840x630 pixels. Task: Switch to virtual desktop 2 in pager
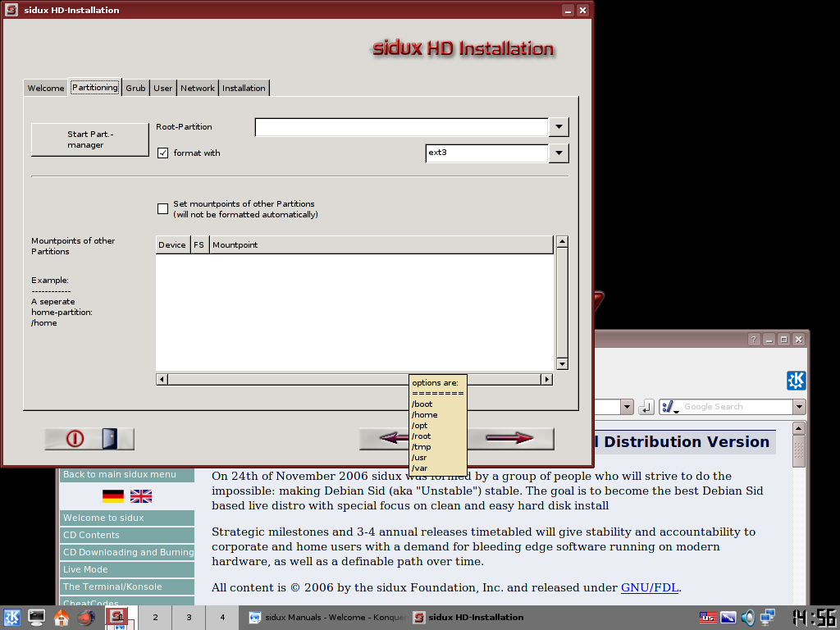[155, 618]
